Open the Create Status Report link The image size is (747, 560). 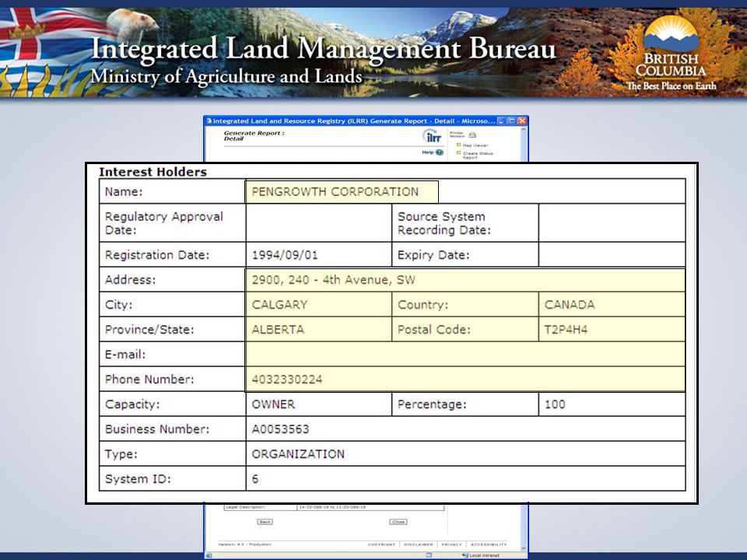click(478, 156)
